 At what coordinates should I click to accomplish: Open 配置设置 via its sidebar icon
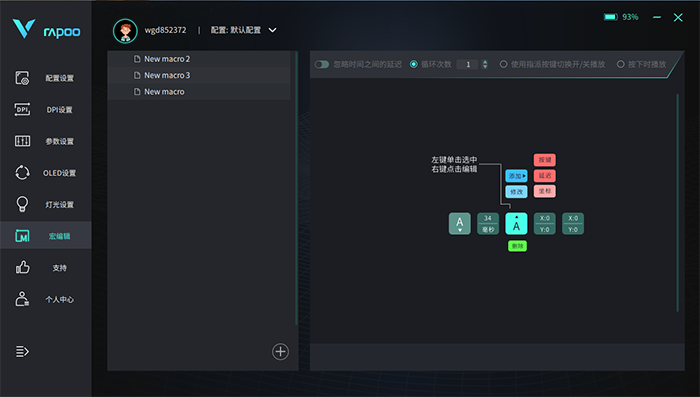pos(22,78)
